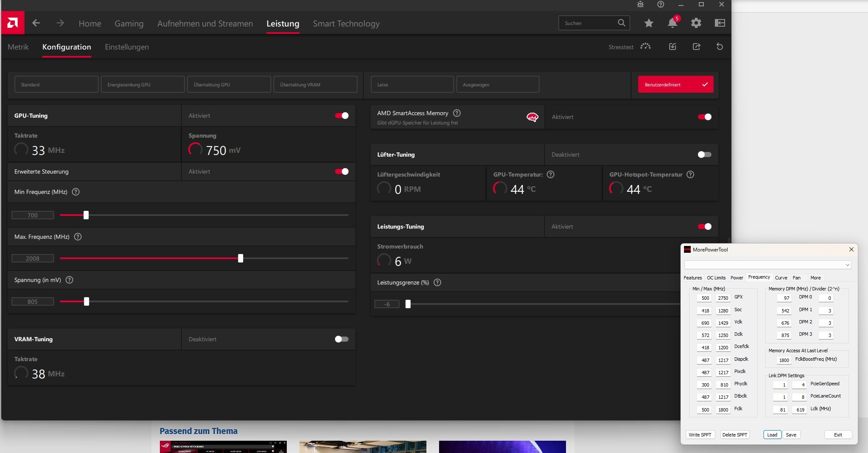Disable Erweiterte Steuerung switch
This screenshot has width=868, height=453.
(342, 171)
